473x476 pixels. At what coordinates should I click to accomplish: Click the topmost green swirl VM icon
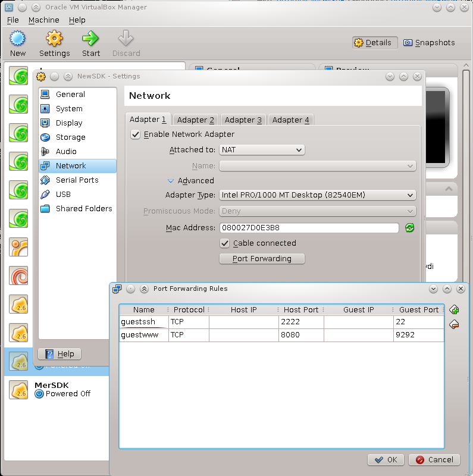click(18, 76)
